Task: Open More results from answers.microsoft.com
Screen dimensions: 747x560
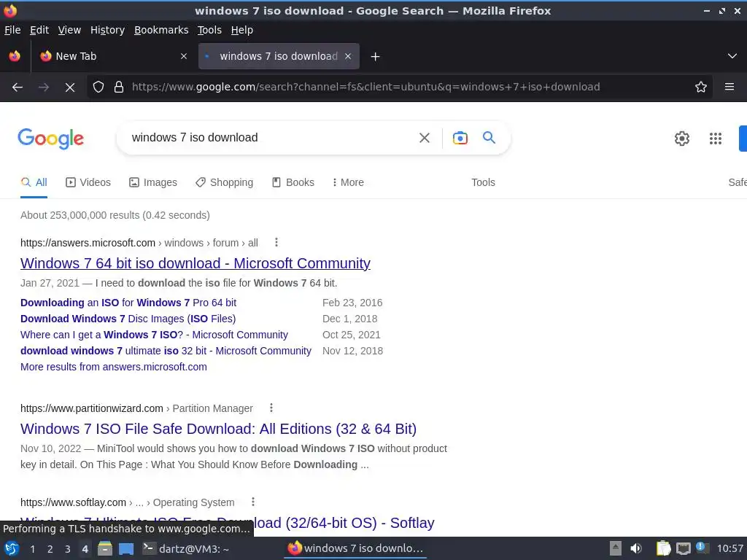Action: (x=113, y=367)
